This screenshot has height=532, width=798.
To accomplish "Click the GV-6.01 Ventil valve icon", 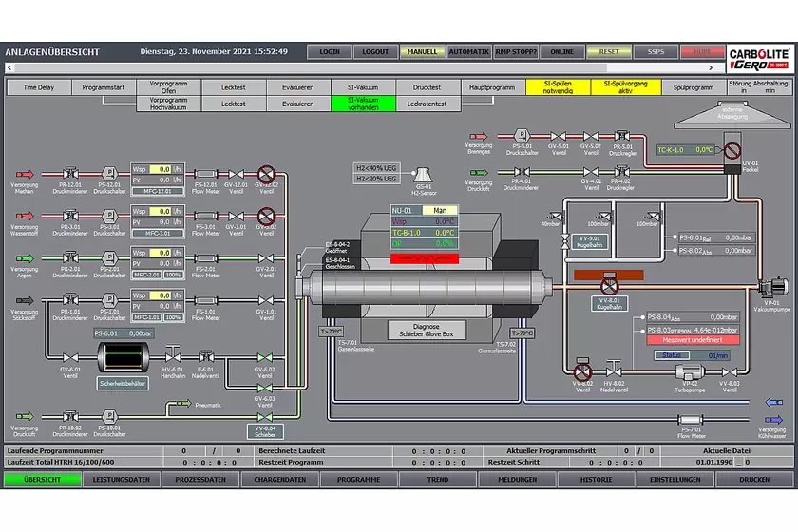I will (x=70, y=358).
